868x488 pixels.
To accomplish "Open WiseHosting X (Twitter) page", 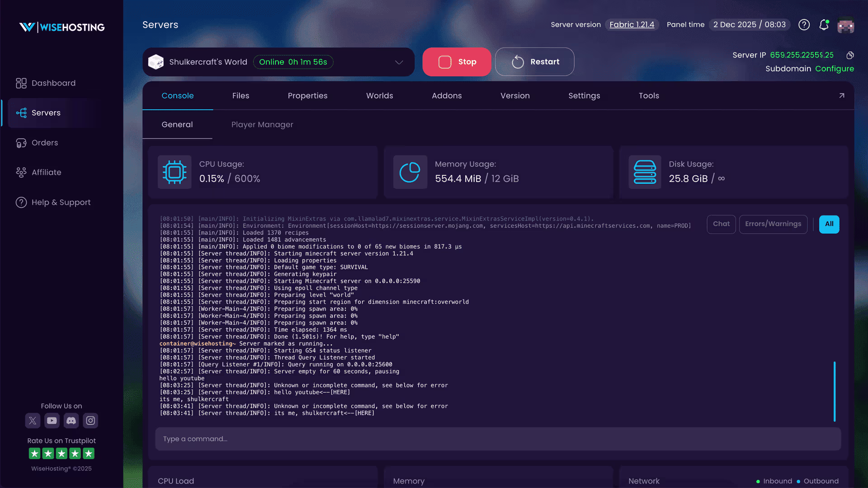I will point(33,421).
